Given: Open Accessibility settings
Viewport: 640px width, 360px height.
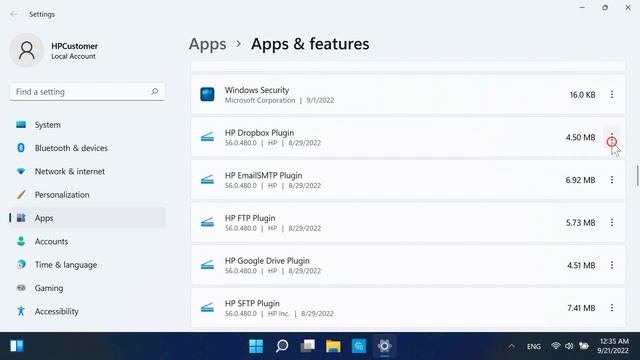Looking at the screenshot, I should coord(87,311).
